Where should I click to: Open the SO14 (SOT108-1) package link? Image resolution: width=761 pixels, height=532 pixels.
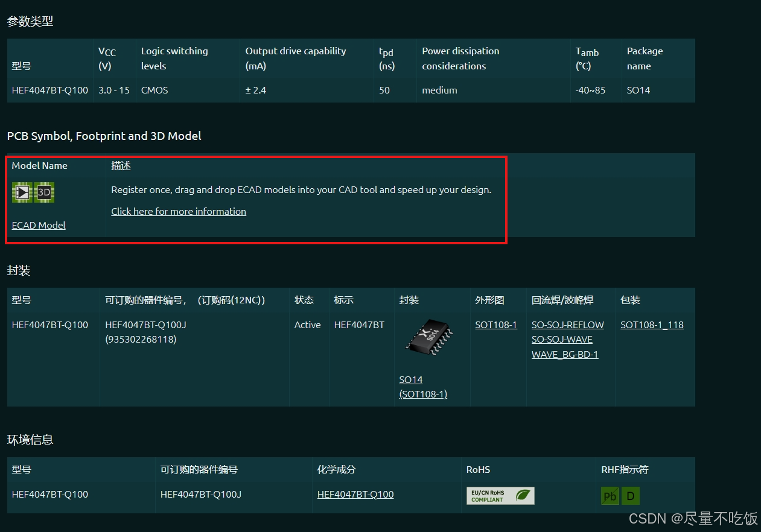[x=423, y=387]
